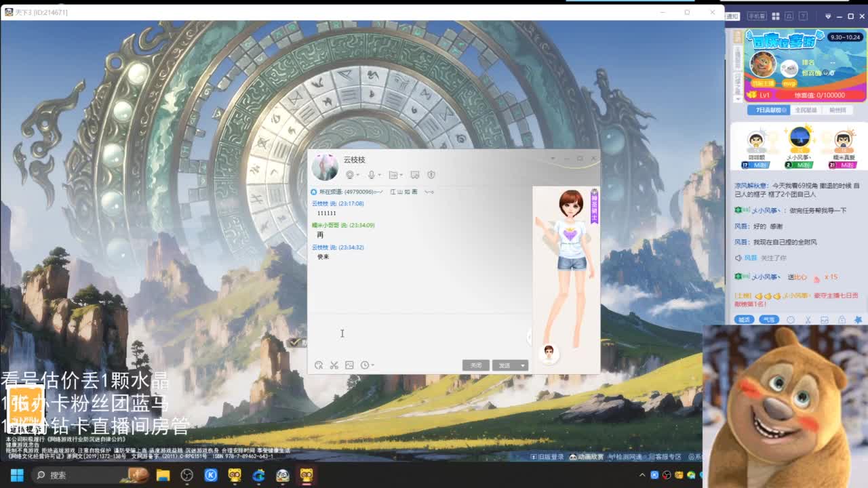868x488 pixels.
Task: Open the current streamer bear avatar
Action: 763,65
